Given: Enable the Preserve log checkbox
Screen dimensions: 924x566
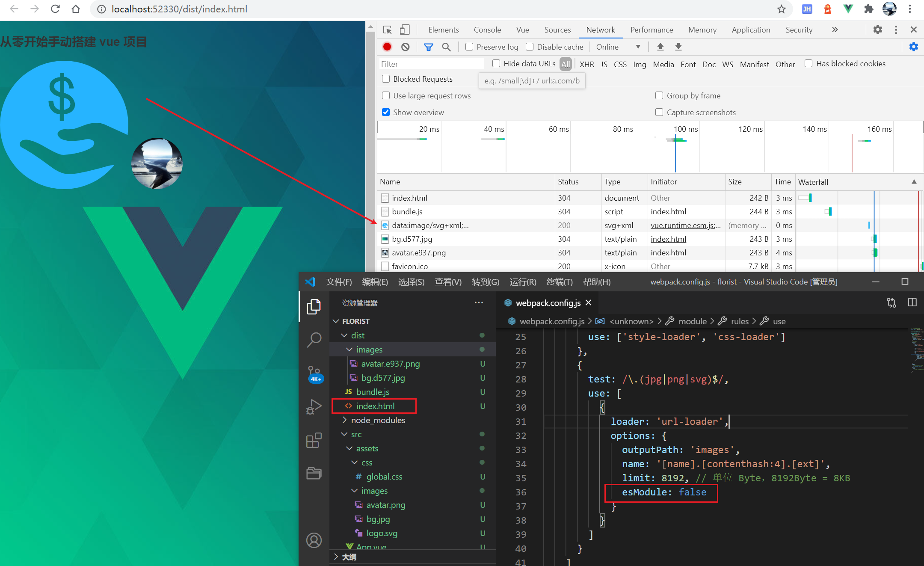Looking at the screenshot, I should (x=469, y=47).
